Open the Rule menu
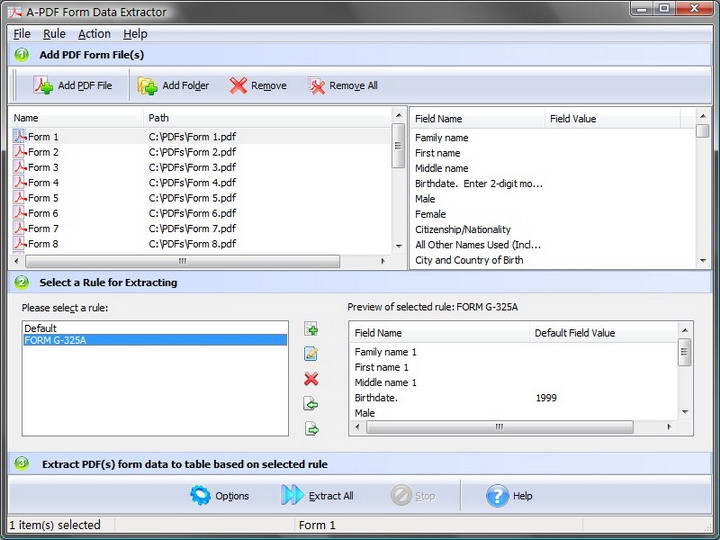This screenshot has height=540, width=720. pos(54,34)
